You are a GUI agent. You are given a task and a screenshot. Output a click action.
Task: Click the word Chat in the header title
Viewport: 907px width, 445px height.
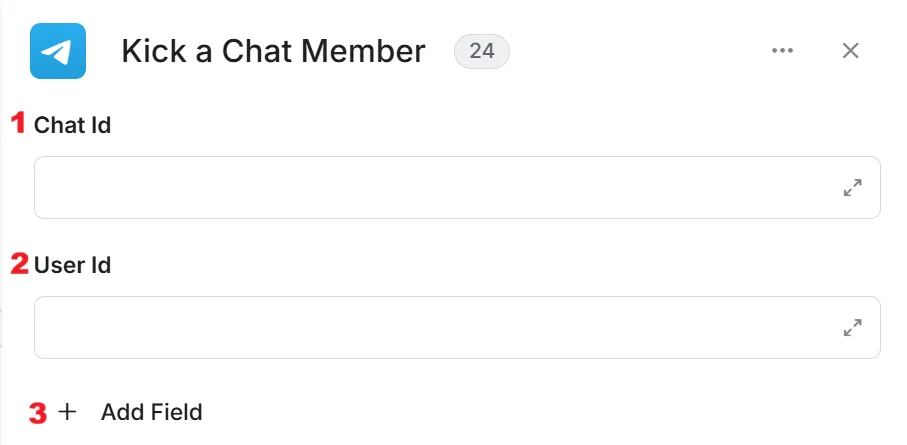coord(257,52)
